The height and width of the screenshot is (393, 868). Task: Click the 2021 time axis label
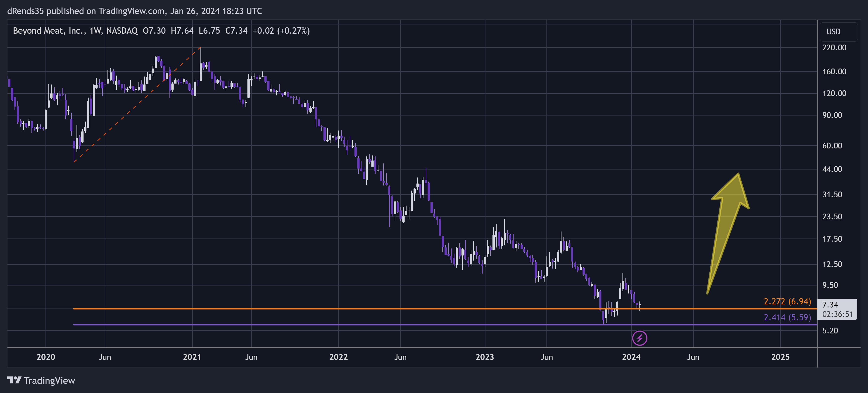pos(192,357)
